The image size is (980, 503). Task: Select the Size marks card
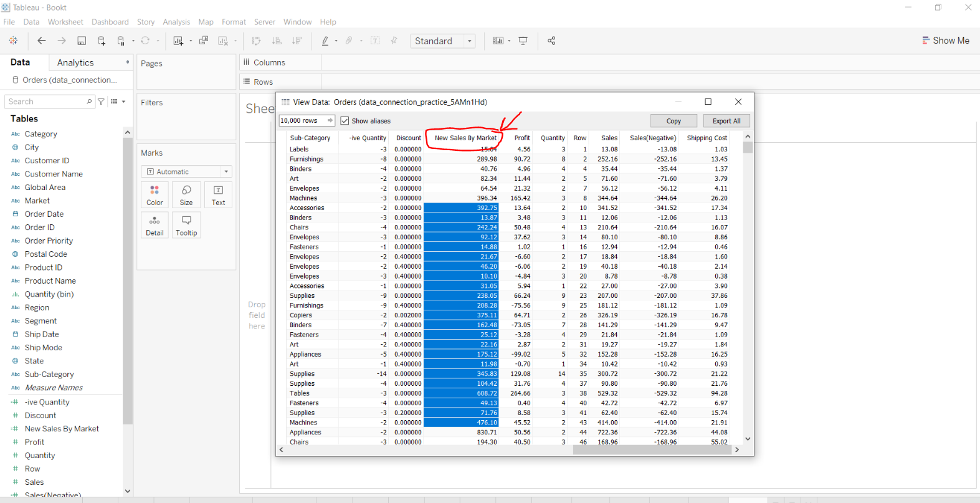tap(186, 195)
